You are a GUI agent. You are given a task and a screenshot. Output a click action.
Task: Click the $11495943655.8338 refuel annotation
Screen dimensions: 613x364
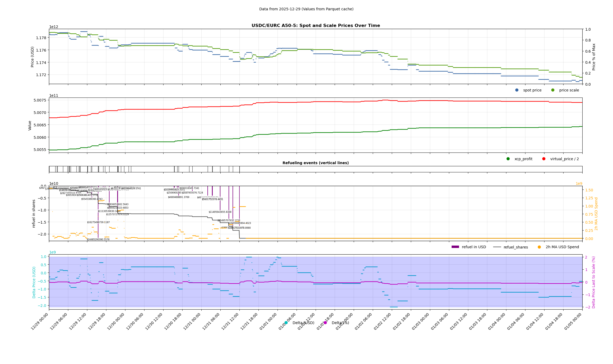click(220, 212)
